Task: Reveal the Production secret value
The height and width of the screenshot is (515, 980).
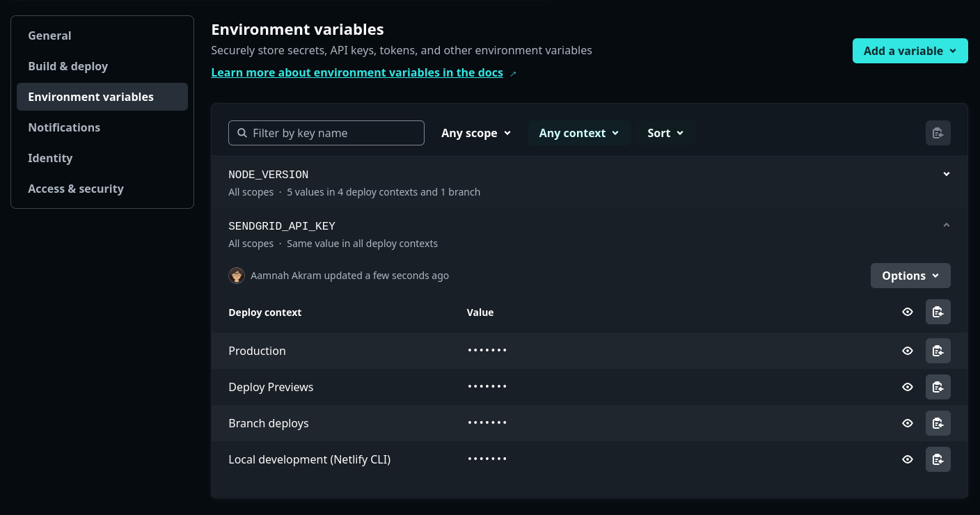Action: click(x=908, y=351)
